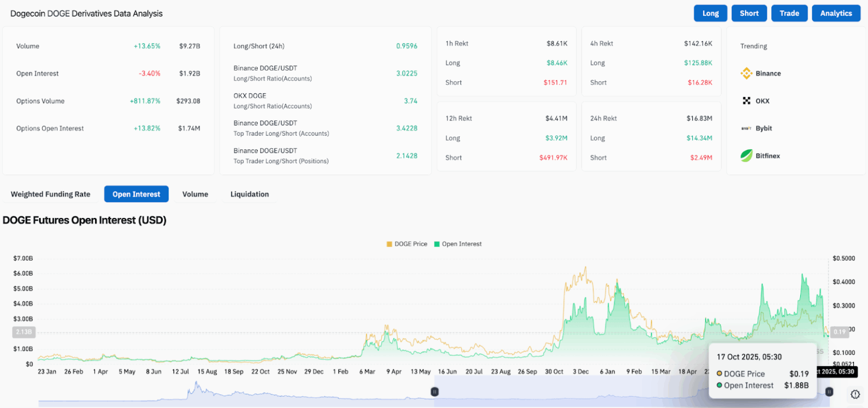868x408 pixels.
Task: Click the right range handle on the timeline
Action: coord(829,391)
